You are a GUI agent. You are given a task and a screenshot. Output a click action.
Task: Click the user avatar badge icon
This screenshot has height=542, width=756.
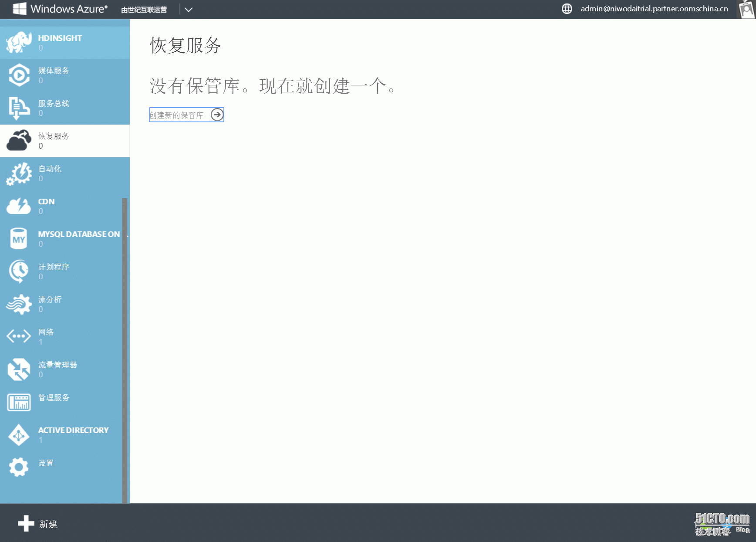click(746, 9)
